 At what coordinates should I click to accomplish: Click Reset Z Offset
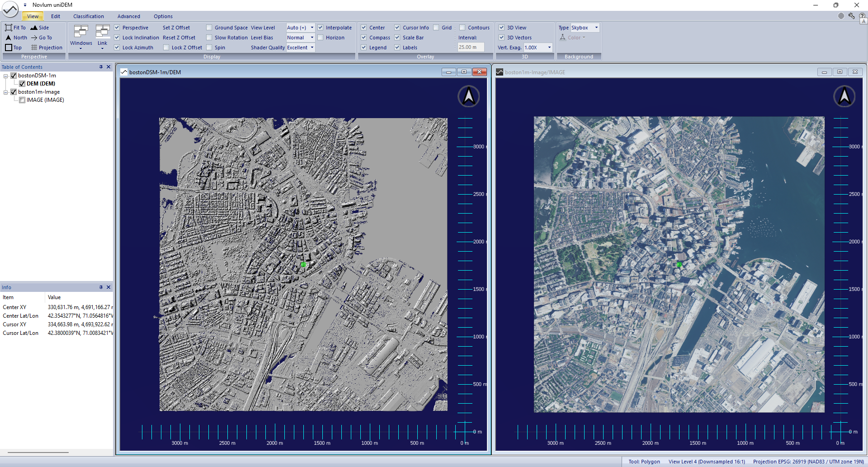pyautogui.click(x=179, y=38)
